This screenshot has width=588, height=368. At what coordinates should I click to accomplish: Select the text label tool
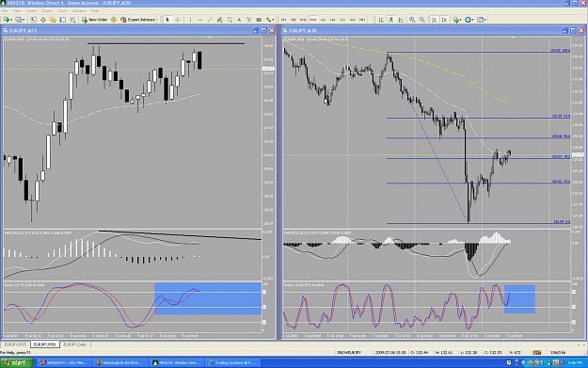249,20
